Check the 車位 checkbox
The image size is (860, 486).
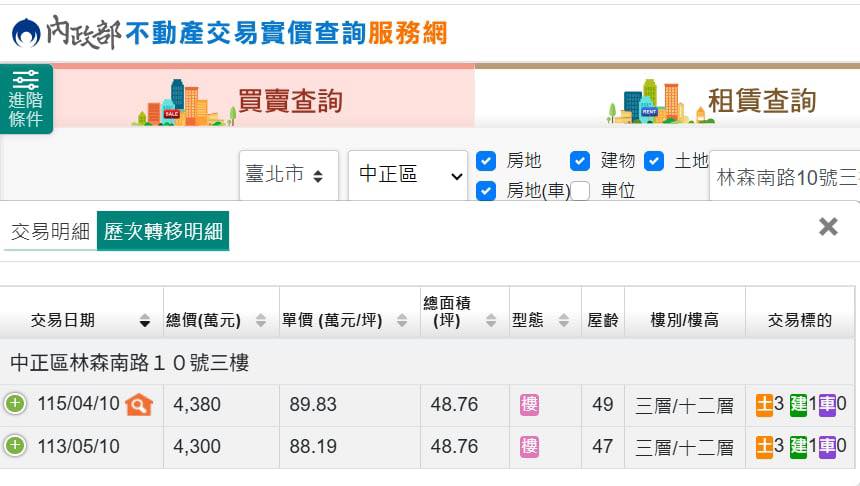pyautogui.click(x=580, y=191)
